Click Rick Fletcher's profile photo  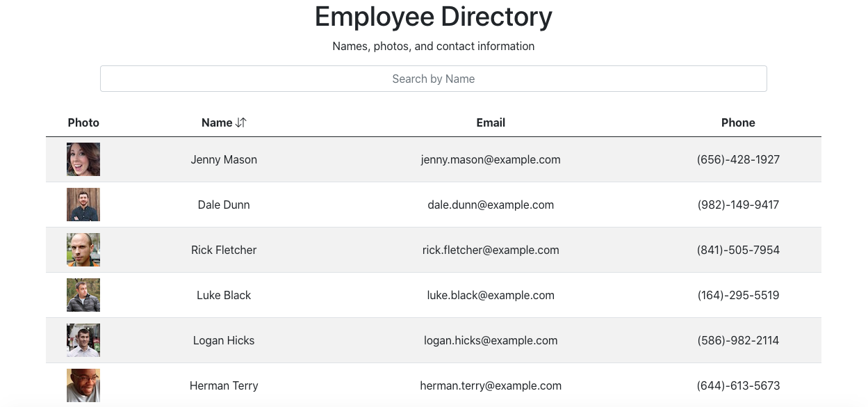83,250
